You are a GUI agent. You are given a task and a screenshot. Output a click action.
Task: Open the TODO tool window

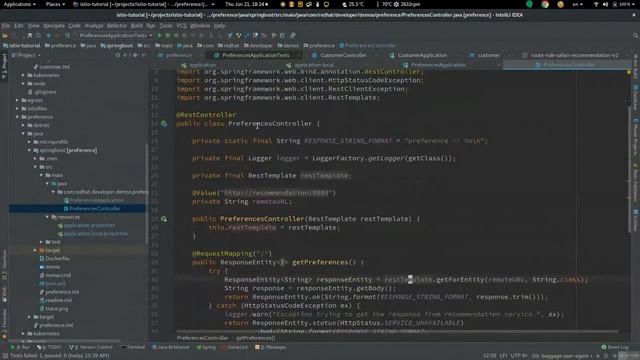49,347
